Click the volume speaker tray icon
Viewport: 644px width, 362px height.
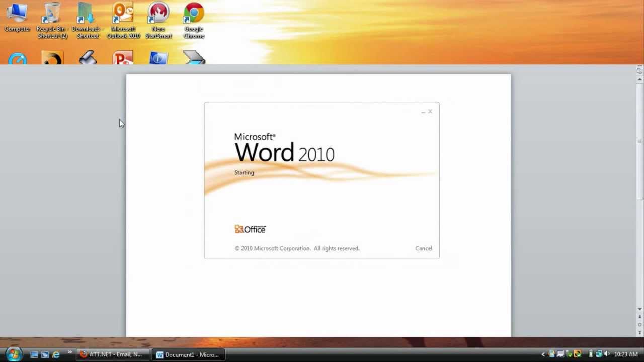pos(607,354)
